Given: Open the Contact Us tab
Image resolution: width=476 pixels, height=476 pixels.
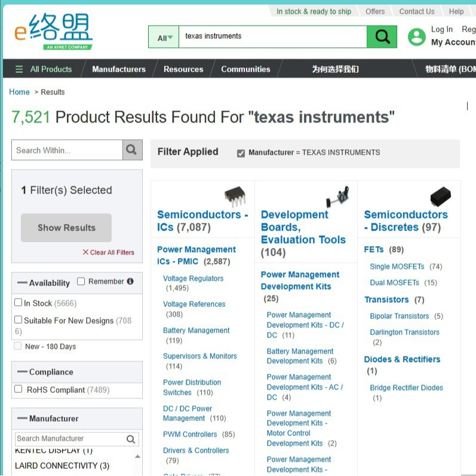Looking at the screenshot, I should [416, 11].
